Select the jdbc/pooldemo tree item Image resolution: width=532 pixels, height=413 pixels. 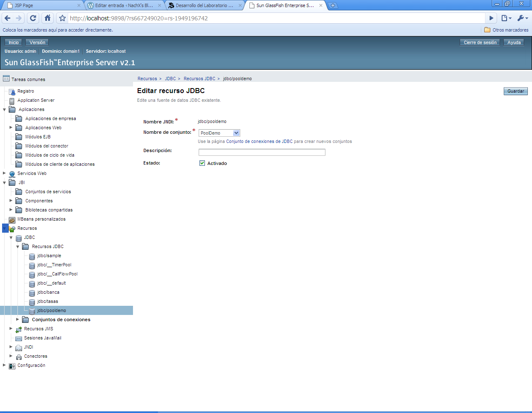(52, 310)
